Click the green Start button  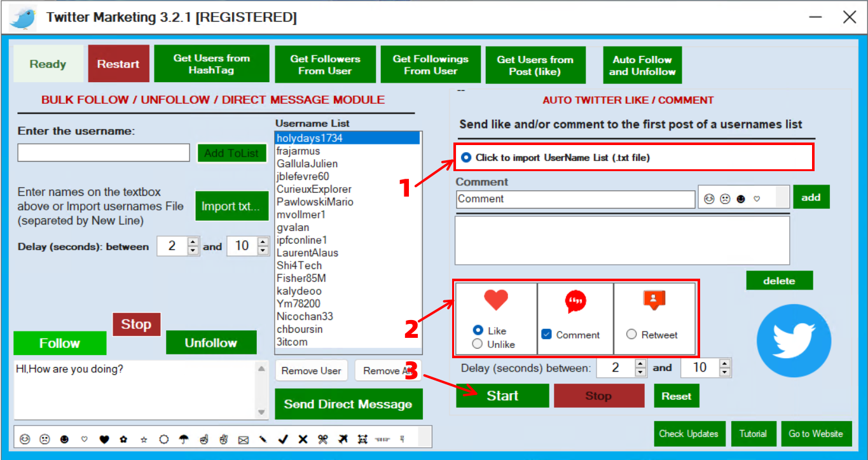(502, 396)
